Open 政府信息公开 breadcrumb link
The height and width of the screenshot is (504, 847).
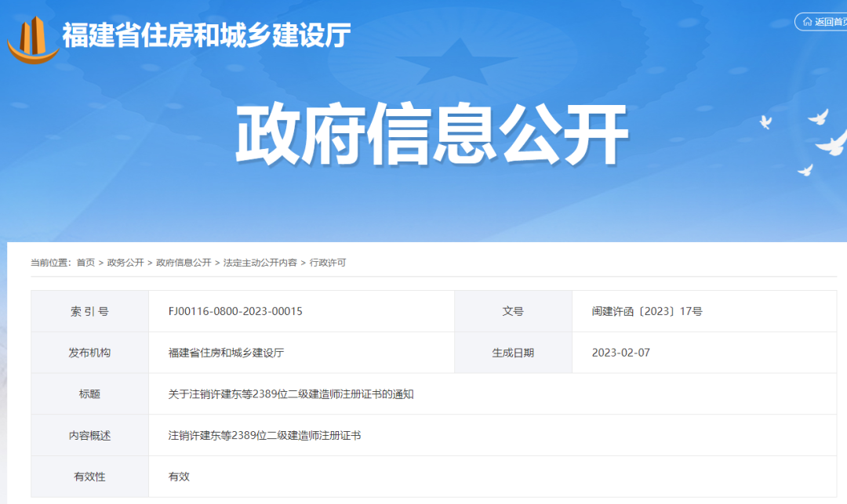184,263
